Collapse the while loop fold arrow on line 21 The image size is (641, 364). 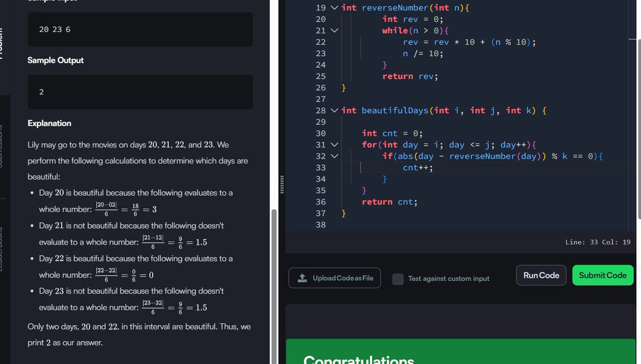pos(334,31)
